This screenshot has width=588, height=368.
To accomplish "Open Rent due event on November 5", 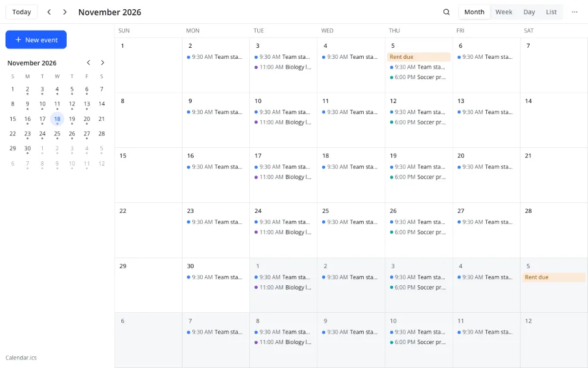I will point(418,56).
